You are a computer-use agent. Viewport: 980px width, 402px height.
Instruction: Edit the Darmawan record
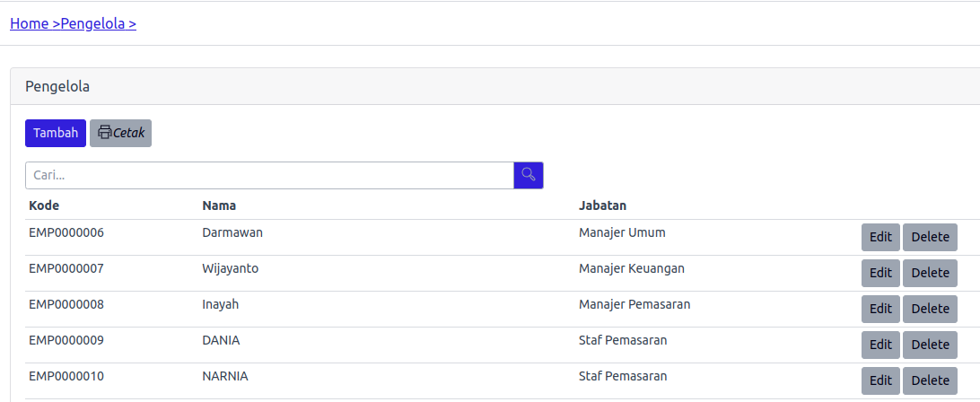[880, 237]
